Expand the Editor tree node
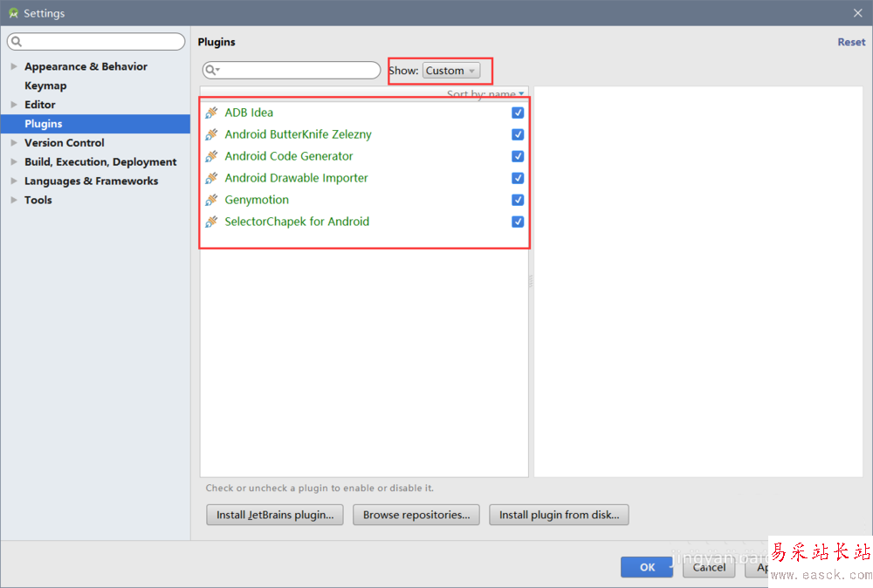Viewport: 873px width, 588px height. point(14,105)
